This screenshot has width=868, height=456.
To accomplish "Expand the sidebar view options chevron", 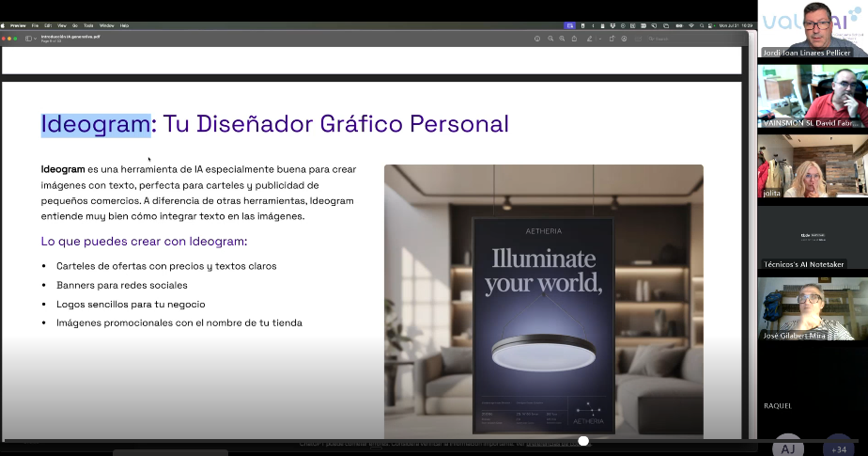I will pos(36,39).
